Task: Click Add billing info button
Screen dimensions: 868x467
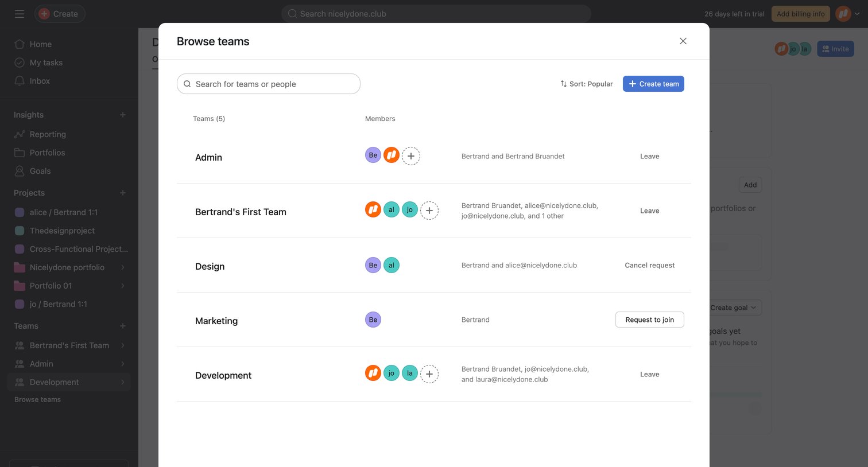Action: 800,14
